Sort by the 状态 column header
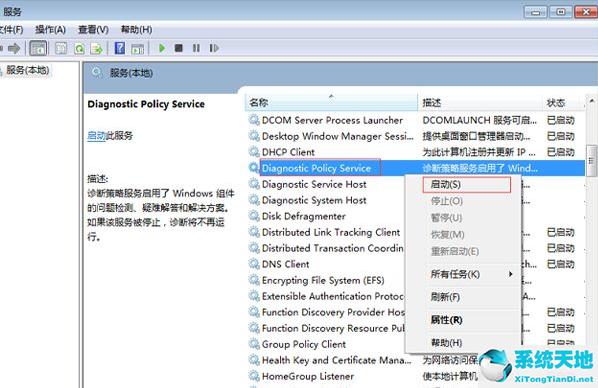This screenshot has width=598, height=388. pyautogui.click(x=563, y=102)
